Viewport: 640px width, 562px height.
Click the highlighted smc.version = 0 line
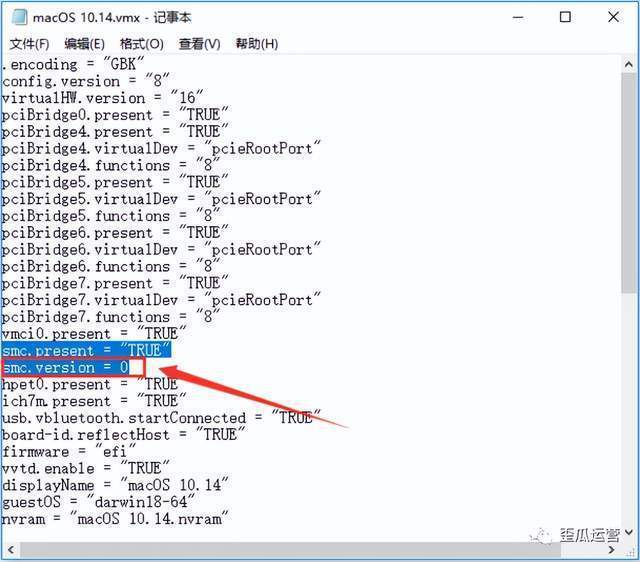(x=65, y=368)
